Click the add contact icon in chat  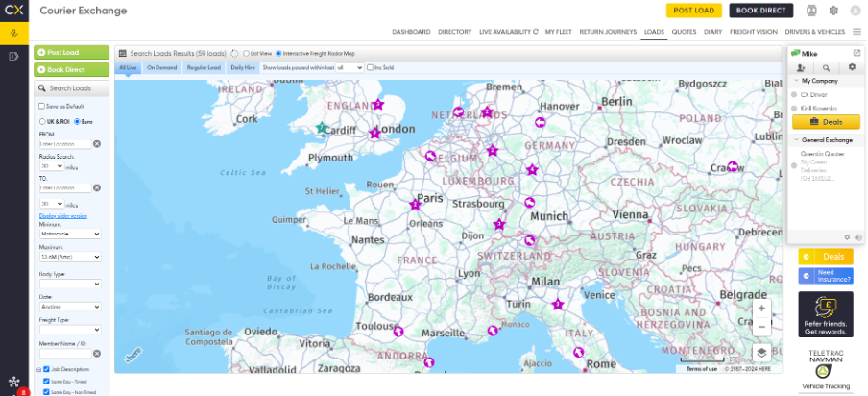point(801,67)
